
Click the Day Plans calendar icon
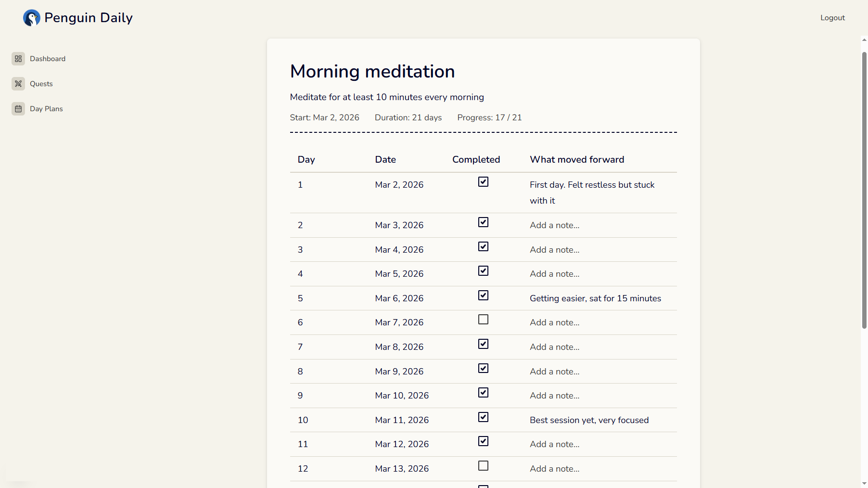[x=18, y=109]
